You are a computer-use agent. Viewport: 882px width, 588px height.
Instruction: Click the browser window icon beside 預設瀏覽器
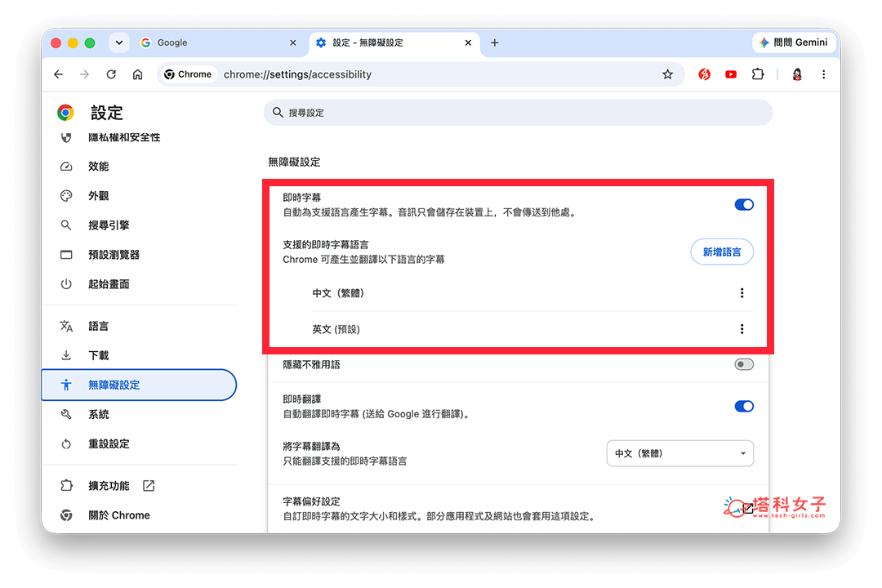click(66, 255)
